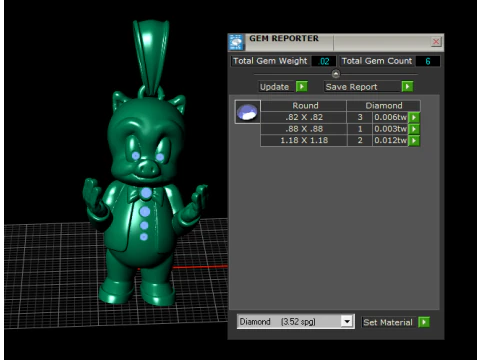Click the Total Gem Count label
Screen dimensions: 480x360
(x=377, y=61)
